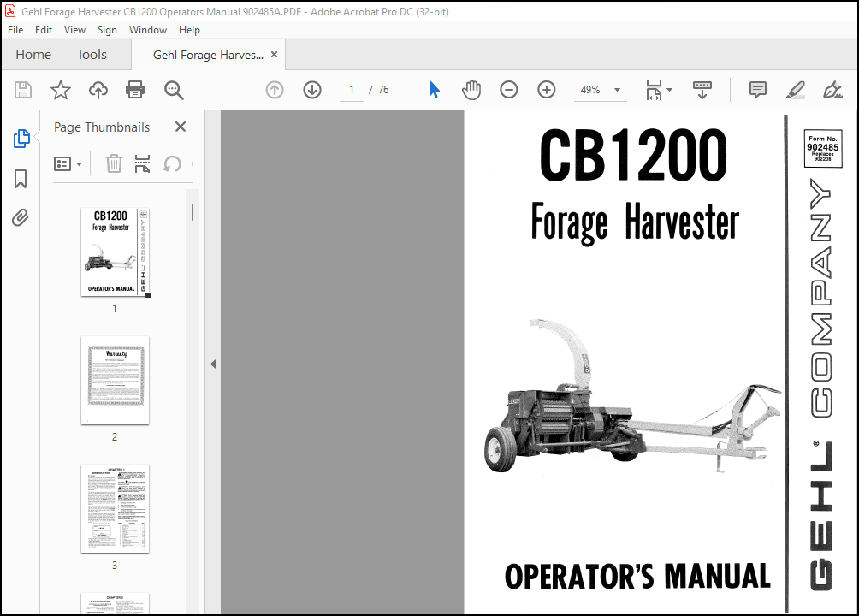Open the Attachments paperclip panel
Screen dimensions: 859x616
[21, 217]
